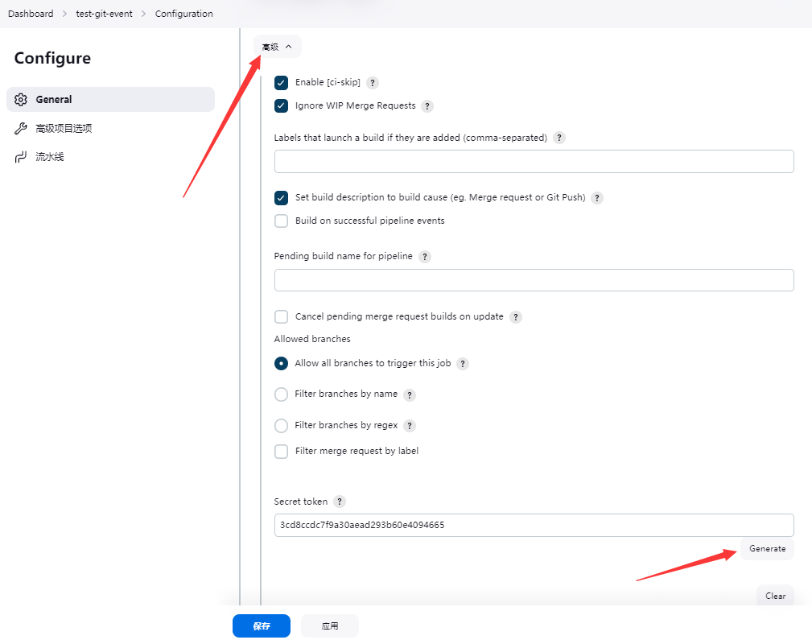
Task: Show help for Pending build name setting
Action: tap(424, 256)
